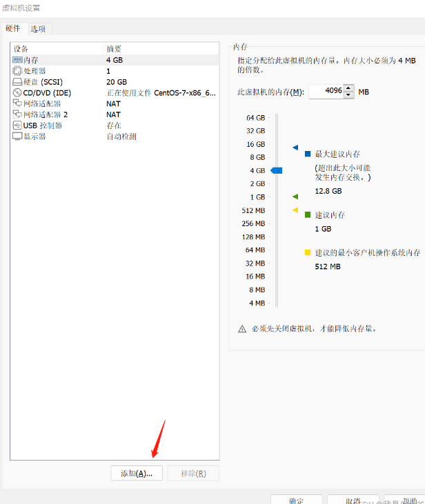Click the 设备 column header
Screen dimensions: 425x504
(57, 48)
